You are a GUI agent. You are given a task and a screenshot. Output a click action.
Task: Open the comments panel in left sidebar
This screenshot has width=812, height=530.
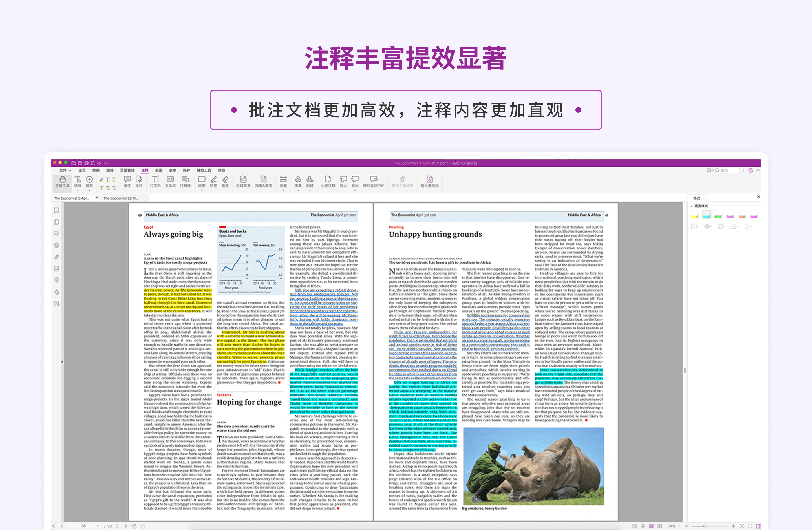[x=57, y=234]
